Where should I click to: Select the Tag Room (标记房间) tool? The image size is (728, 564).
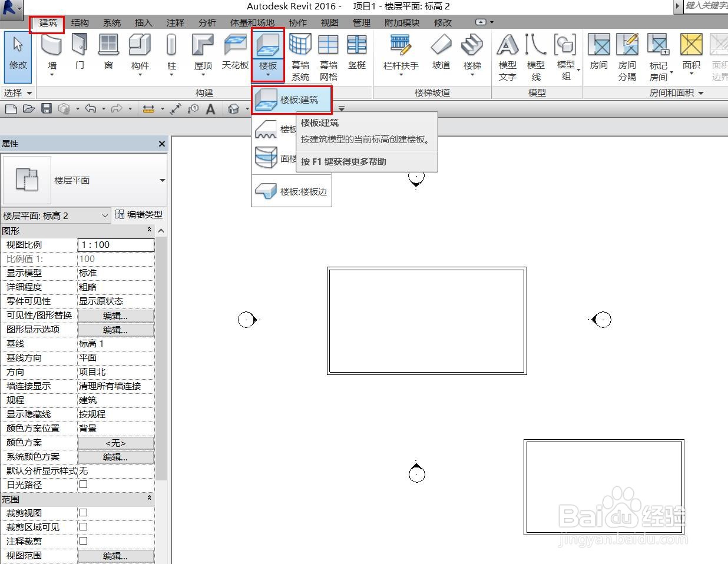658,57
